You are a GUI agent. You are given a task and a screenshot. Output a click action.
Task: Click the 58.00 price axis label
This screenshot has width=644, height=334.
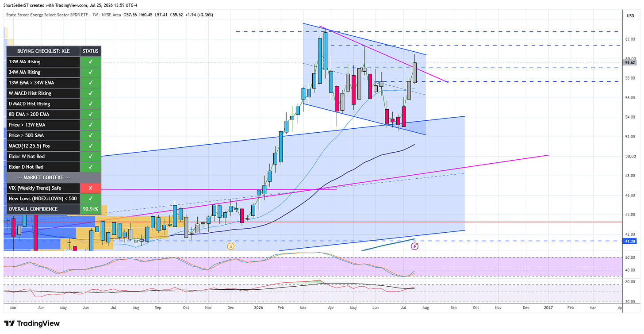(629, 78)
